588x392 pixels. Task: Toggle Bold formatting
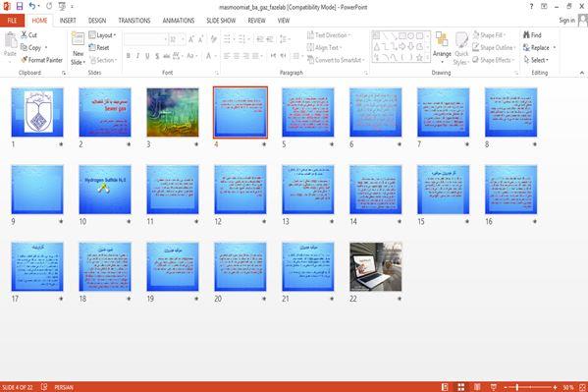(x=129, y=56)
